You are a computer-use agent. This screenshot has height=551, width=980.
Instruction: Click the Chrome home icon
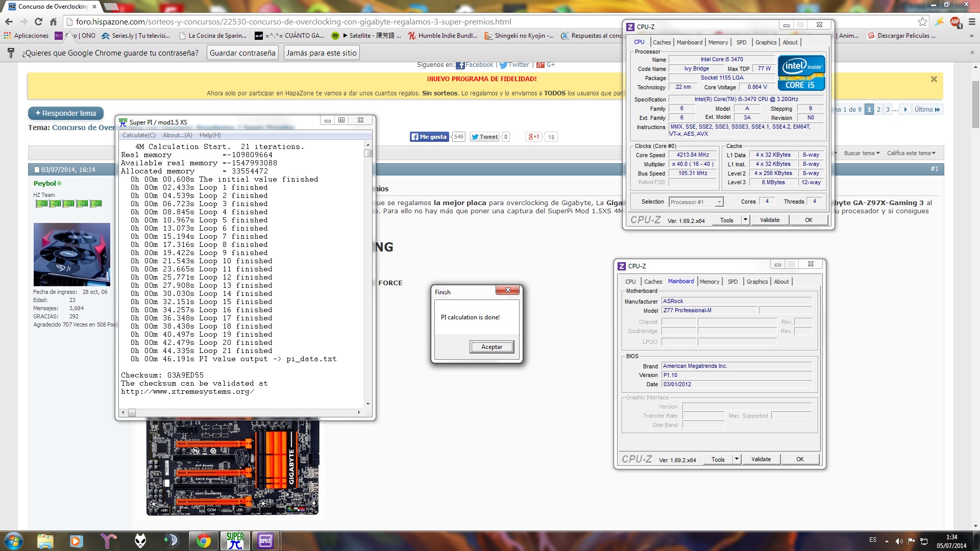coord(53,21)
